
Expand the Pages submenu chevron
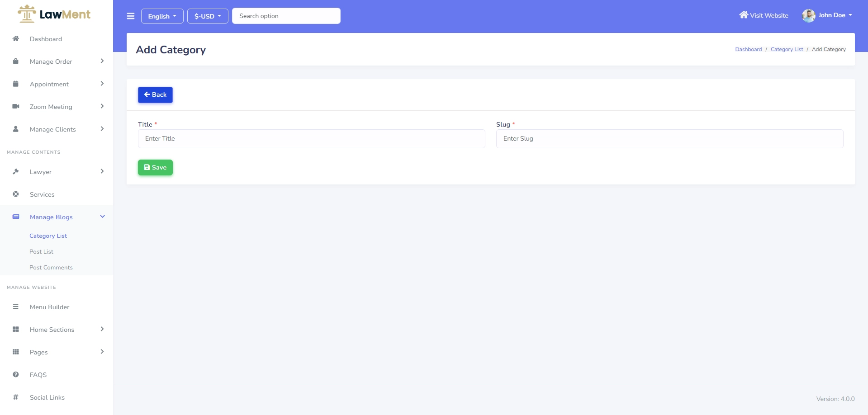point(102,352)
